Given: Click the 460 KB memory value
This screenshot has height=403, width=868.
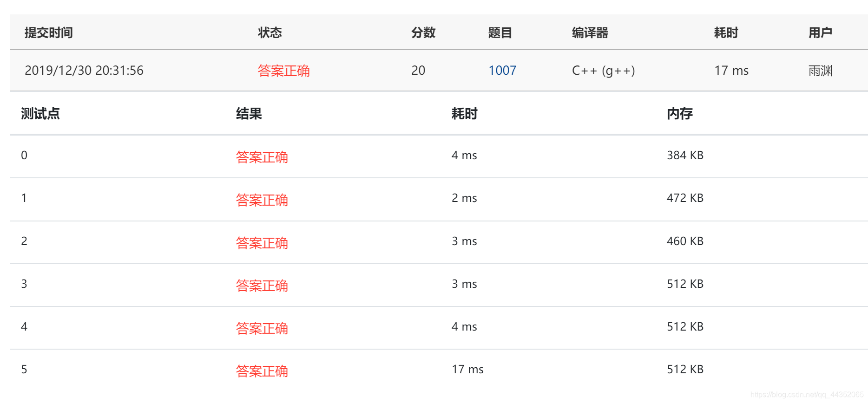Looking at the screenshot, I should tap(685, 241).
